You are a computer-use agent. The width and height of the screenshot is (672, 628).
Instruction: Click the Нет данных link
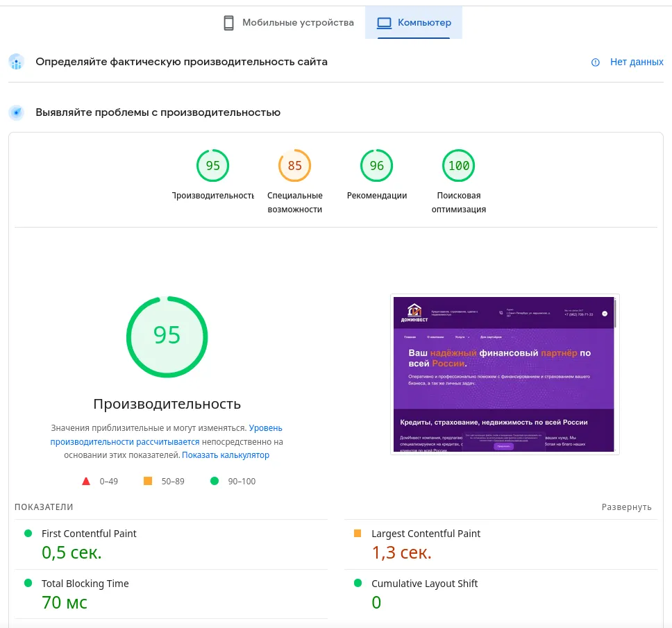(637, 62)
